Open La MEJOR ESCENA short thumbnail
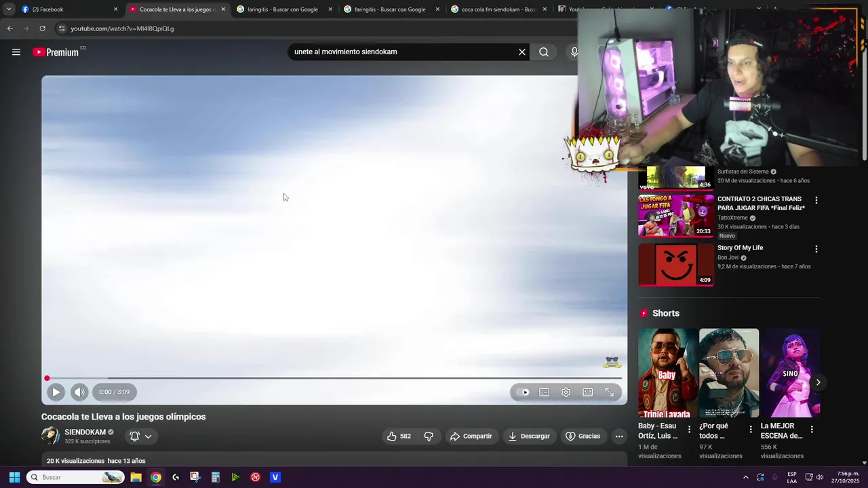 click(x=790, y=373)
